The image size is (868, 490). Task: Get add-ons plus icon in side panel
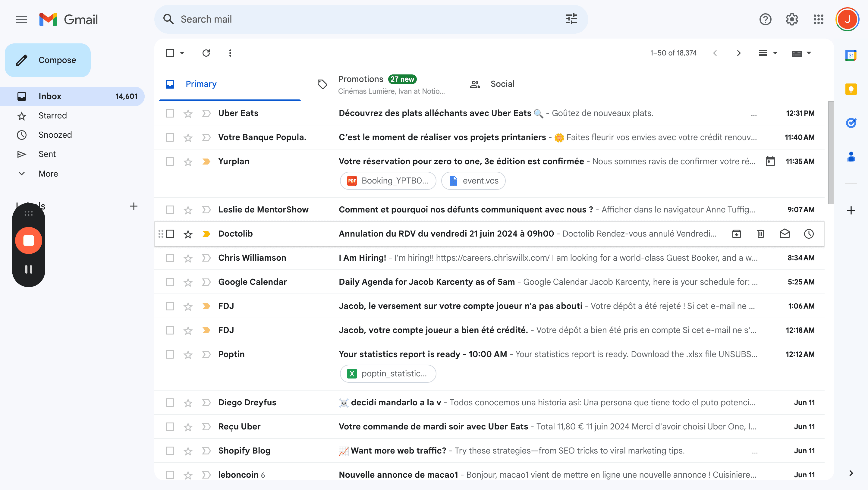coord(851,210)
